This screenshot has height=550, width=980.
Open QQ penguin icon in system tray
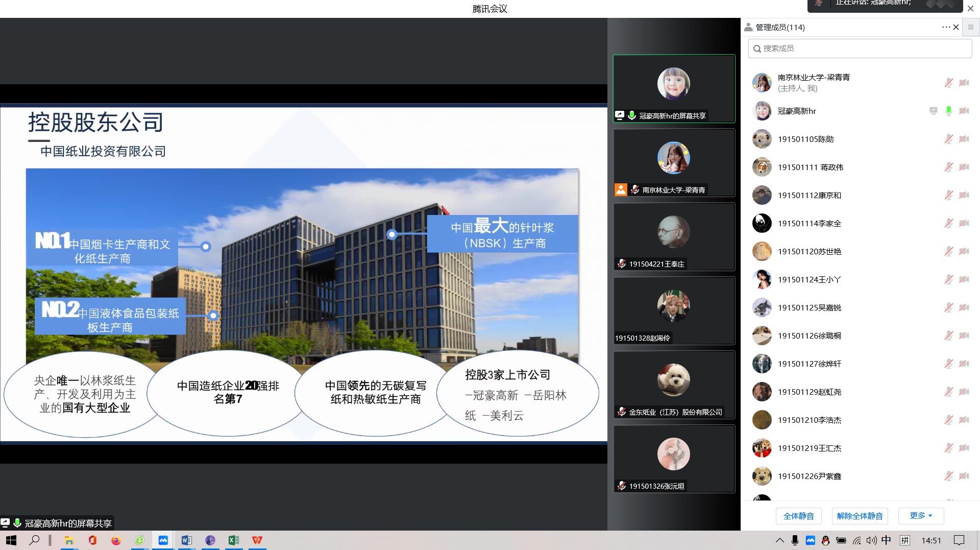[825, 540]
